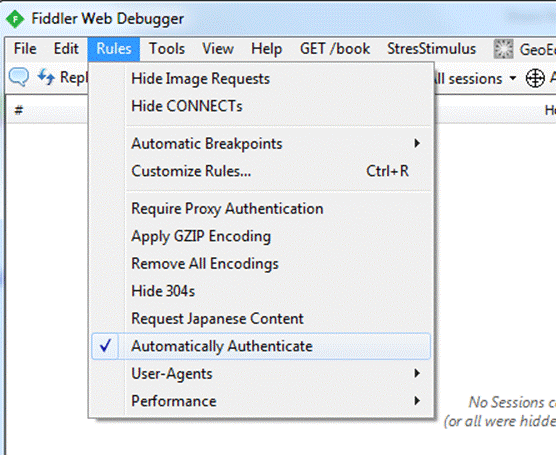Expand Performance submenu
This screenshot has width=556, height=455.
pos(261,401)
